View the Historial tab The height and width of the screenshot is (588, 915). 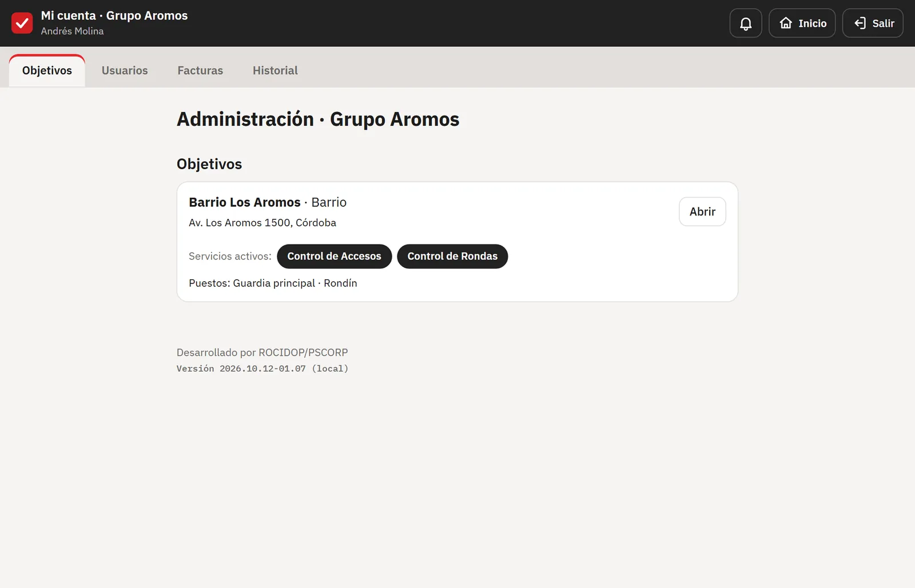[275, 71]
